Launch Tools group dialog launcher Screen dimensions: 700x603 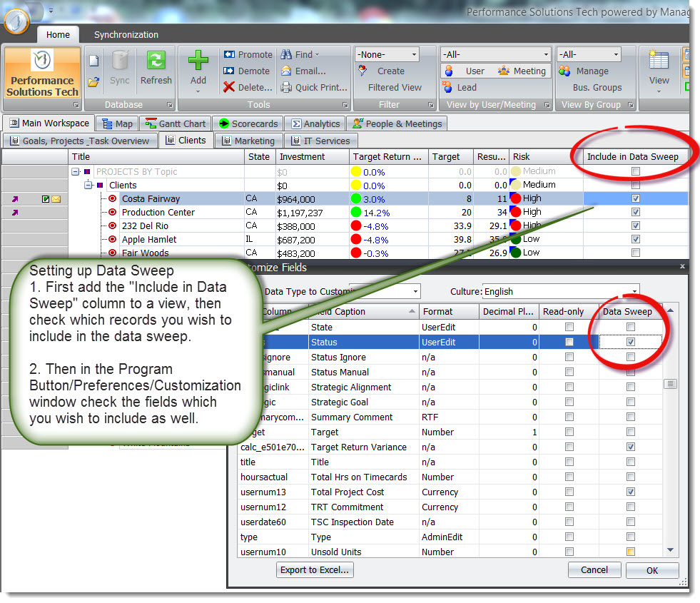click(345, 105)
